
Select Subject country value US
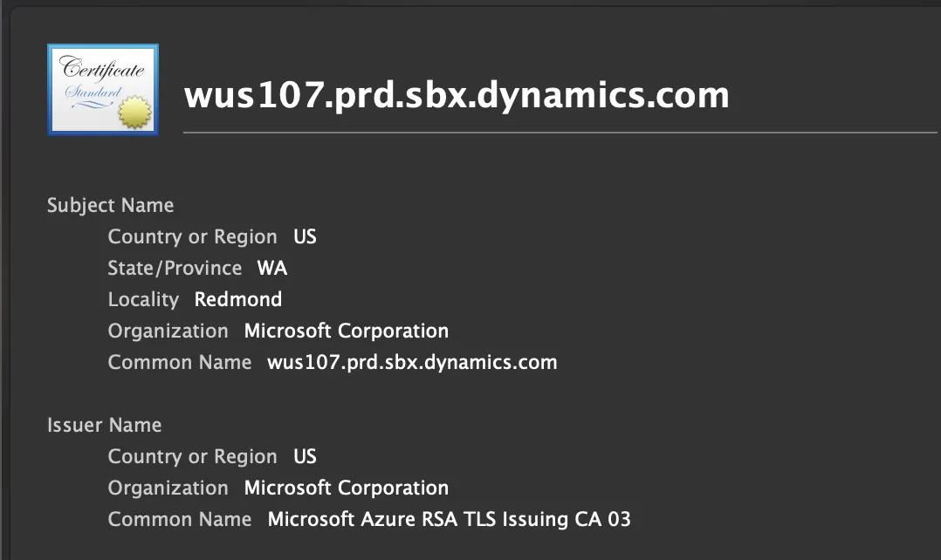305,237
